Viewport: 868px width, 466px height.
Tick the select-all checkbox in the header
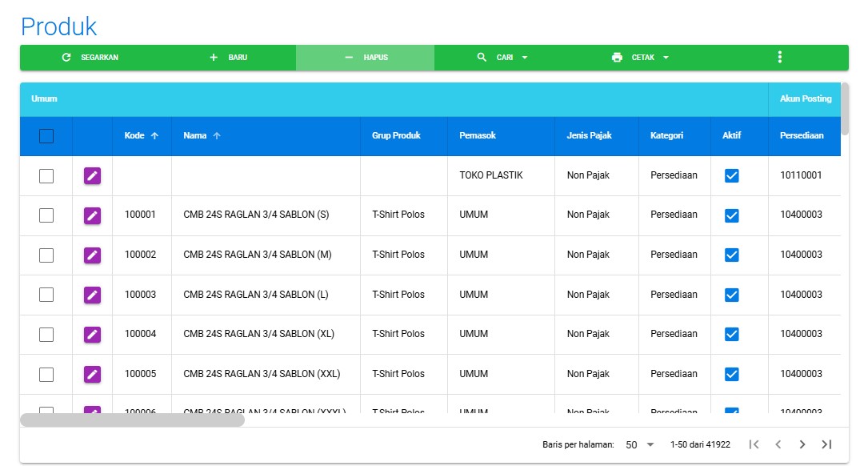pos(46,136)
